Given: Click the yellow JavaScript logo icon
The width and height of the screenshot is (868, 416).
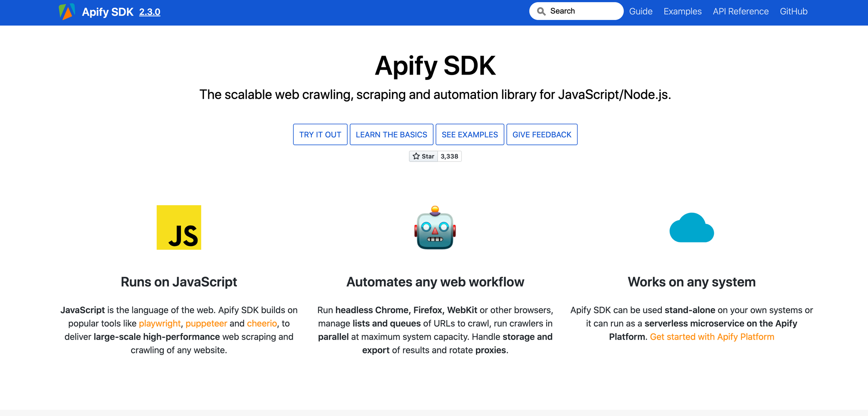Looking at the screenshot, I should point(179,228).
